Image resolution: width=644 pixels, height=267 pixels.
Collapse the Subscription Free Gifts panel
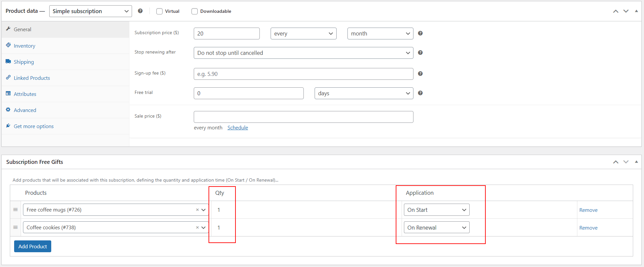click(636, 162)
